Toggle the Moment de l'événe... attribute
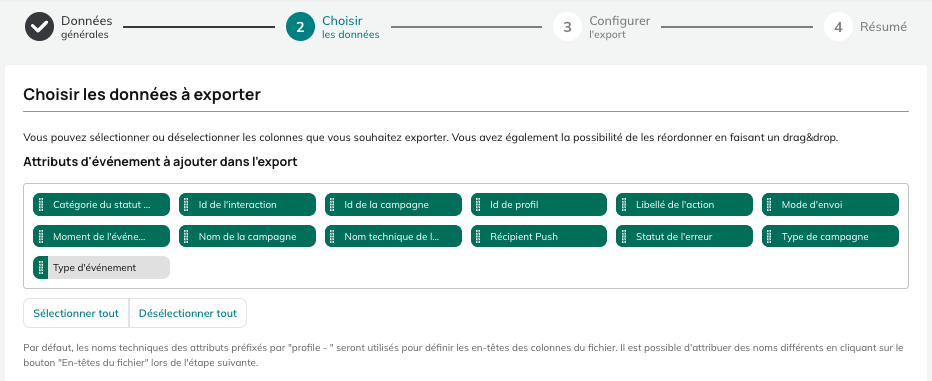The height and width of the screenshot is (381, 932). click(x=101, y=236)
